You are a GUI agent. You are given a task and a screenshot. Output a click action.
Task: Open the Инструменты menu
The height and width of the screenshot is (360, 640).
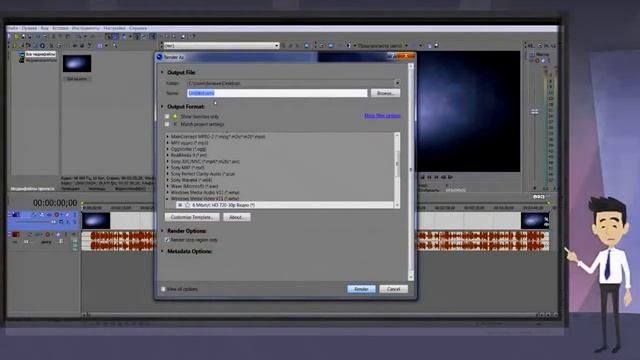[x=86, y=28]
